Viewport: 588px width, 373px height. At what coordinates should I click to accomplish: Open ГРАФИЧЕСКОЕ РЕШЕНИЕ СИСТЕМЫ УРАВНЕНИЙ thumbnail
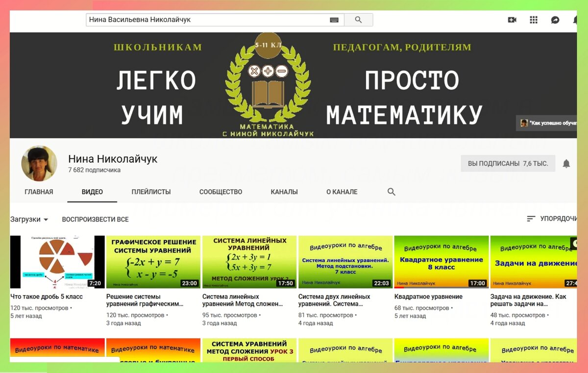[153, 262]
